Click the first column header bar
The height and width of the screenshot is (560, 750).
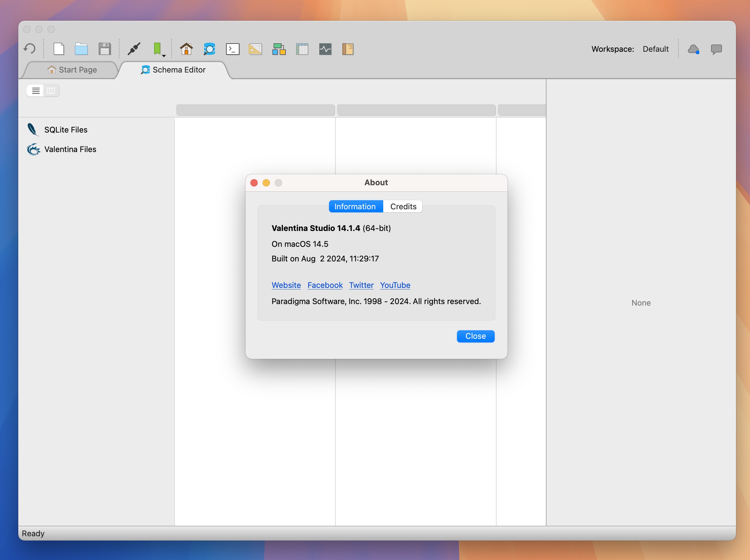(x=256, y=110)
